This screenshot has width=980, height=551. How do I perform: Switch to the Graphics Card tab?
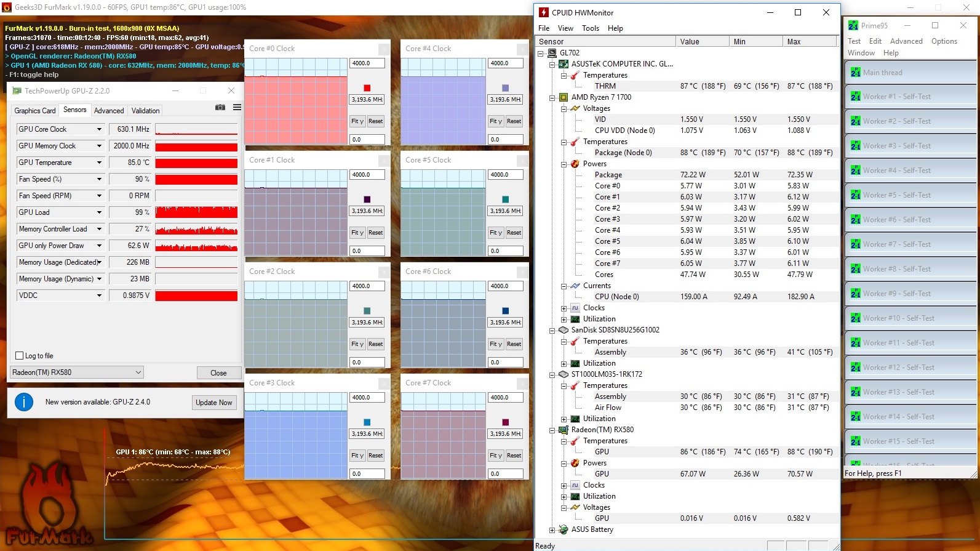[x=35, y=111]
